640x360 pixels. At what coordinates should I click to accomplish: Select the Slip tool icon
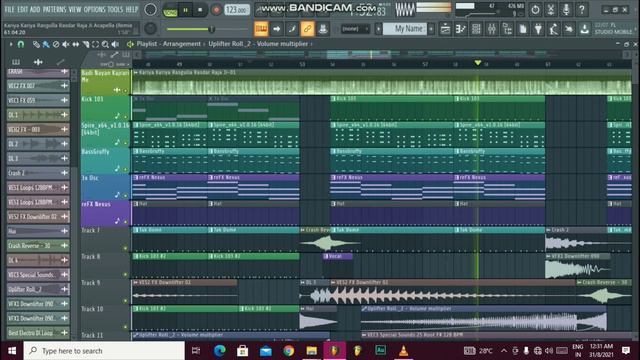coord(76,44)
